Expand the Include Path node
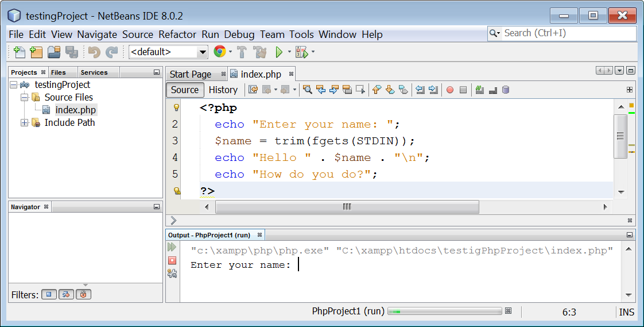 tap(25, 122)
